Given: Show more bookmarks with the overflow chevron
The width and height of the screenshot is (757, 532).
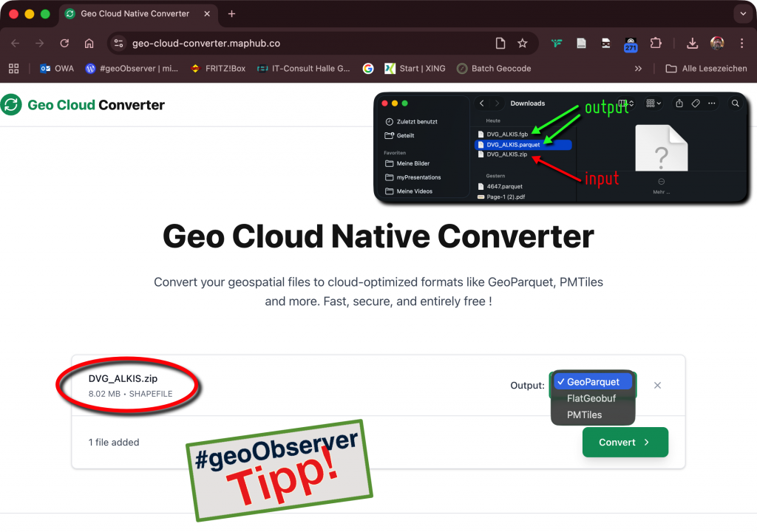Looking at the screenshot, I should 638,69.
